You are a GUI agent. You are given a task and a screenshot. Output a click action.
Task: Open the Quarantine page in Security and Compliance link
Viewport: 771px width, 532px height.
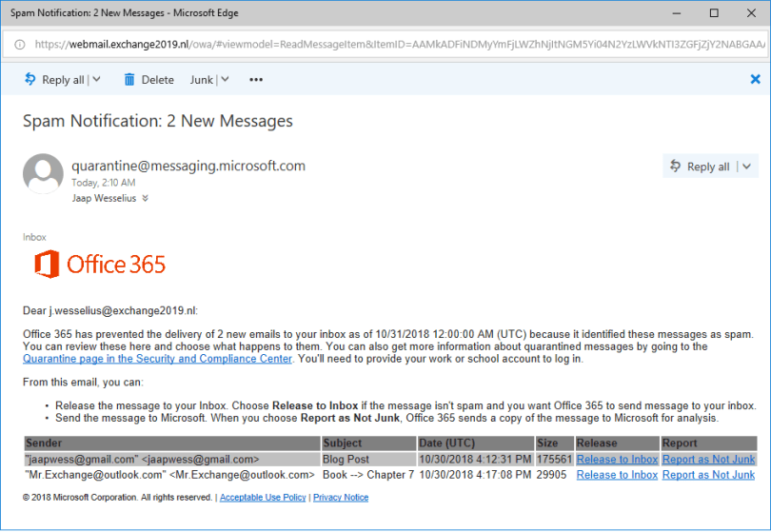click(x=158, y=359)
